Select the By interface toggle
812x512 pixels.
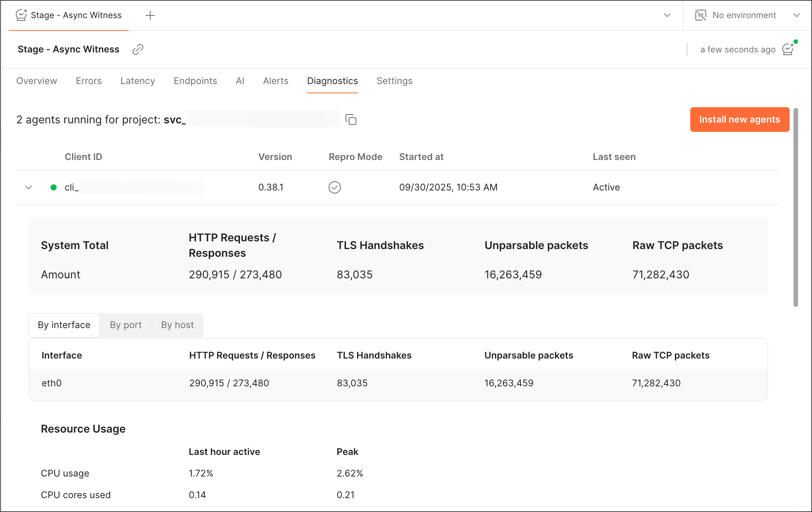[64, 325]
